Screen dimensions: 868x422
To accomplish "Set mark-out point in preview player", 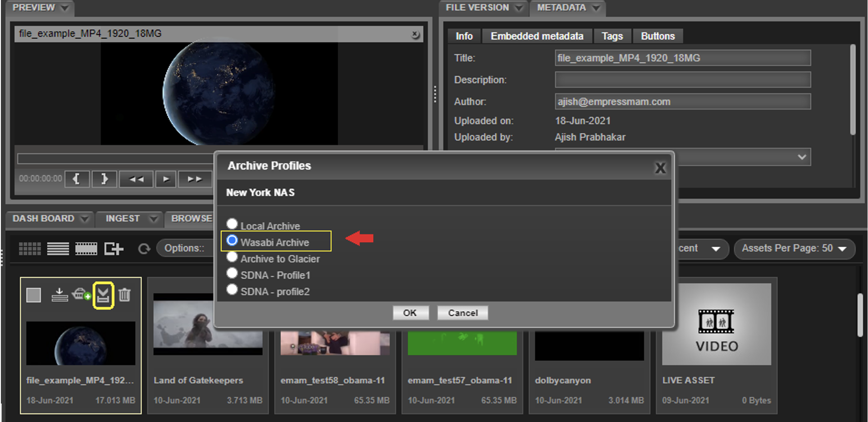I will pyautogui.click(x=105, y=179).
